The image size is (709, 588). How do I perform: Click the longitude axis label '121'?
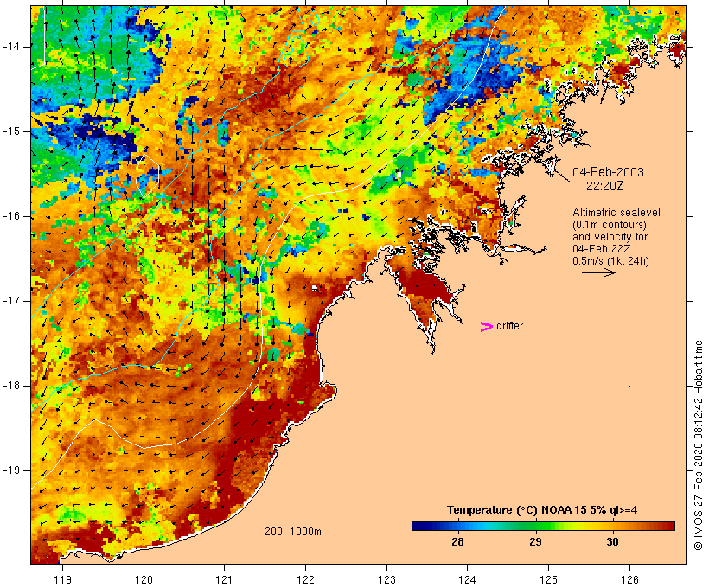(x=224, y=579)
